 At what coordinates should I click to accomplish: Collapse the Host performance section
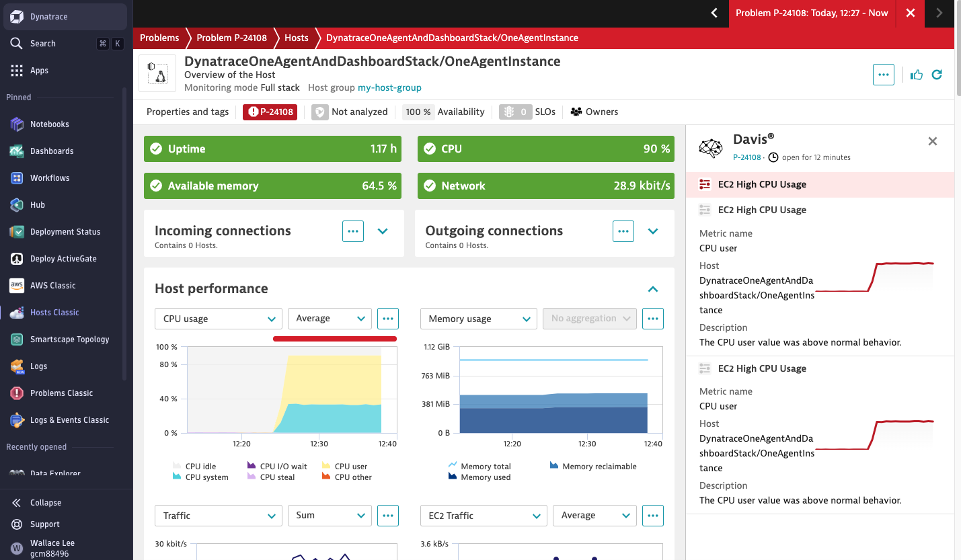(652, 289)
